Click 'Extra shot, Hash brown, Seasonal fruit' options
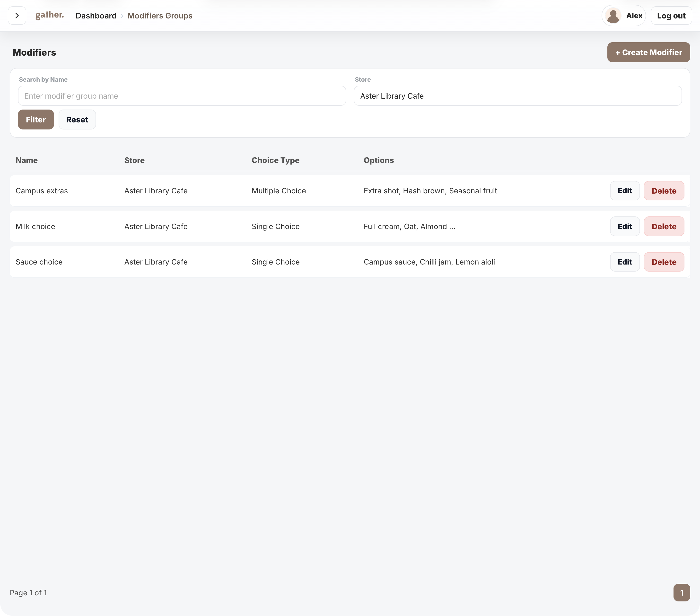Viewport: 700px width, 616px height. (x=430, y=191)
